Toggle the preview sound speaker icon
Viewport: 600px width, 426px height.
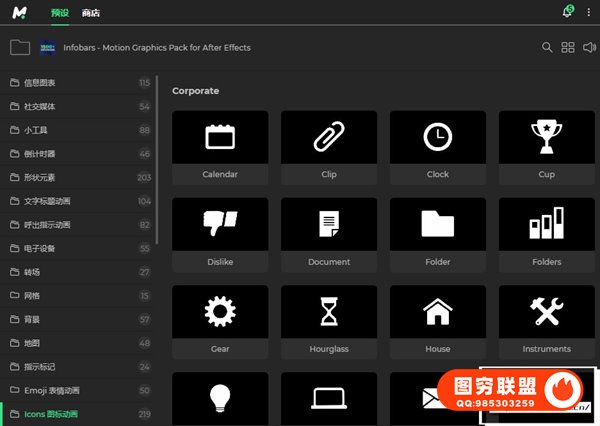(589, 47)
